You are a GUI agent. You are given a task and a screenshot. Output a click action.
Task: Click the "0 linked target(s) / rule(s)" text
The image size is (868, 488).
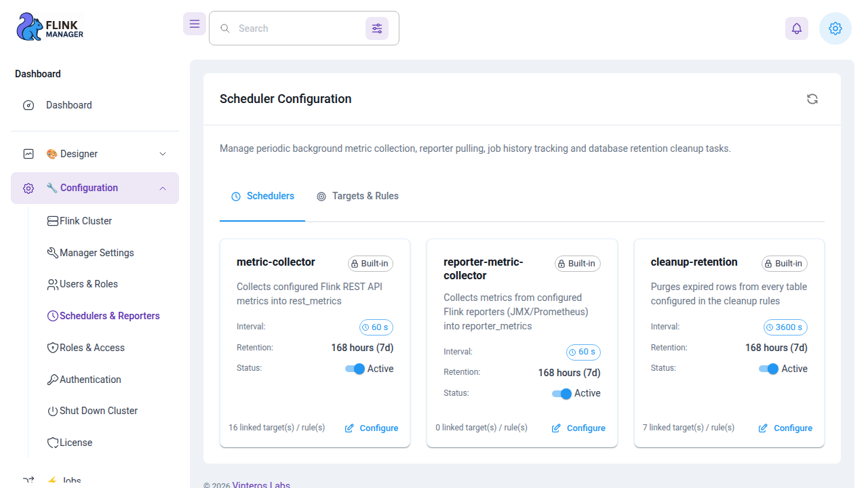481,428
